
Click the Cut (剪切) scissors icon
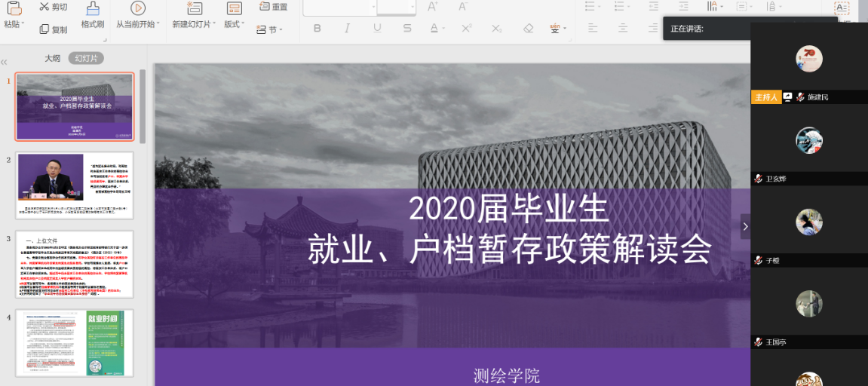coord(44,7)
